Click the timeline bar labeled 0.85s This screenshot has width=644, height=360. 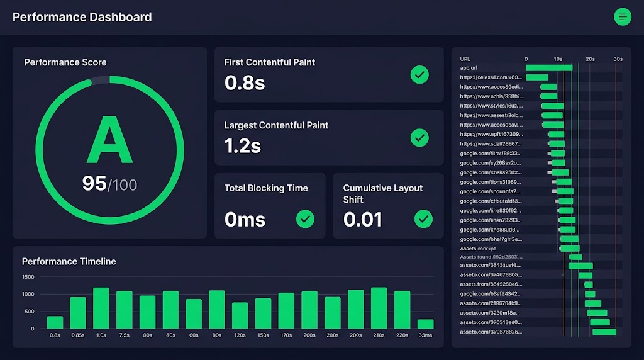point(78,313)
